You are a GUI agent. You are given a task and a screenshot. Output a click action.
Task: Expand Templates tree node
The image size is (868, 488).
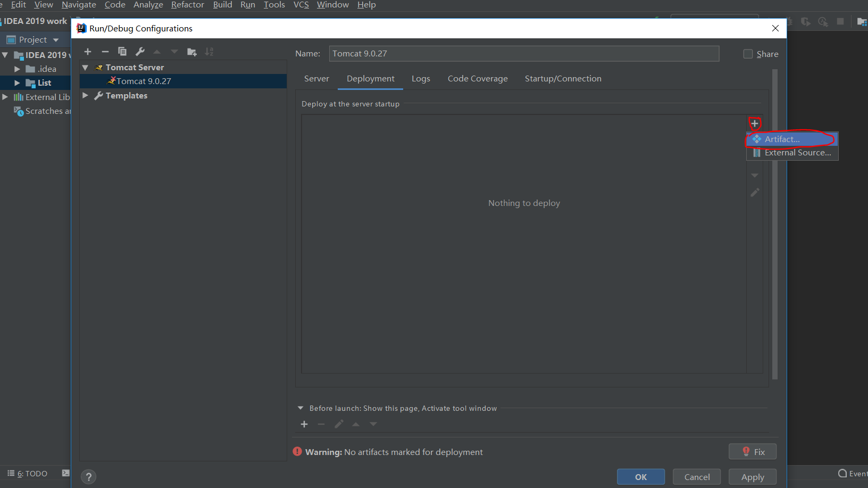coord(85,95)
